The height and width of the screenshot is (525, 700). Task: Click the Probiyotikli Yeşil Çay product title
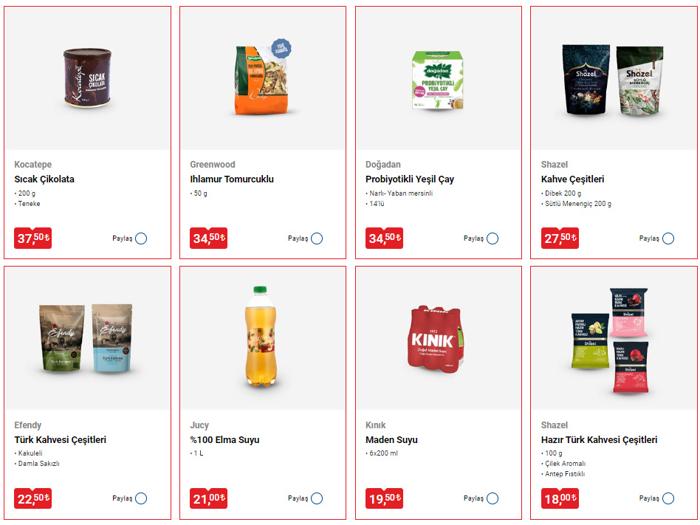coord(409,179)
